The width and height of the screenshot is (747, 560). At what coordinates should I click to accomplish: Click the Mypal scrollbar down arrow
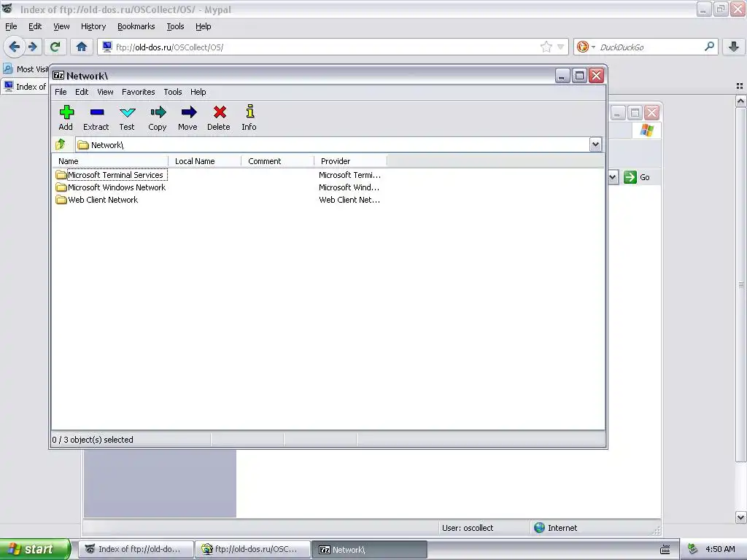[740, 517]
